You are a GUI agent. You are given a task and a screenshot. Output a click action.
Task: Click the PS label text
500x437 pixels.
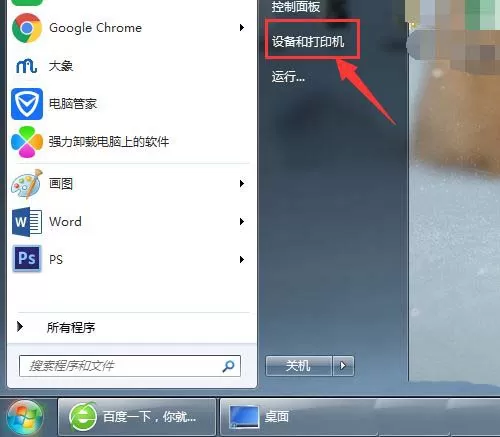(x=56, y=260)
